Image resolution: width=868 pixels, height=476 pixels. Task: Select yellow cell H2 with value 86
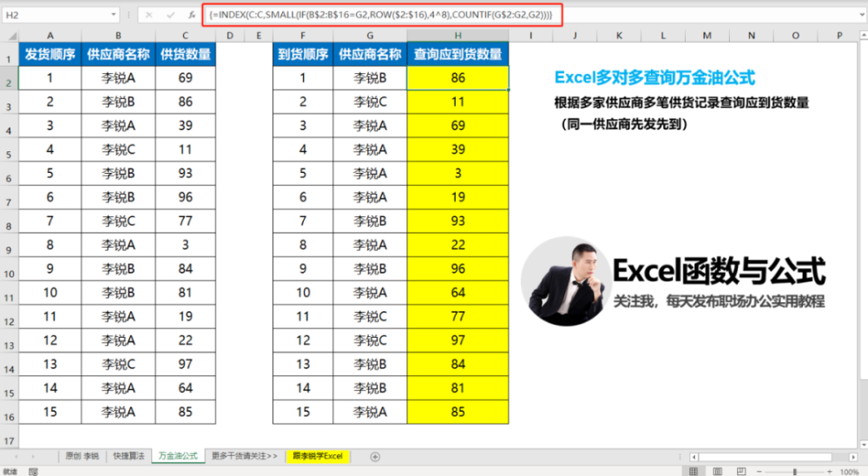tap(457, 78)
